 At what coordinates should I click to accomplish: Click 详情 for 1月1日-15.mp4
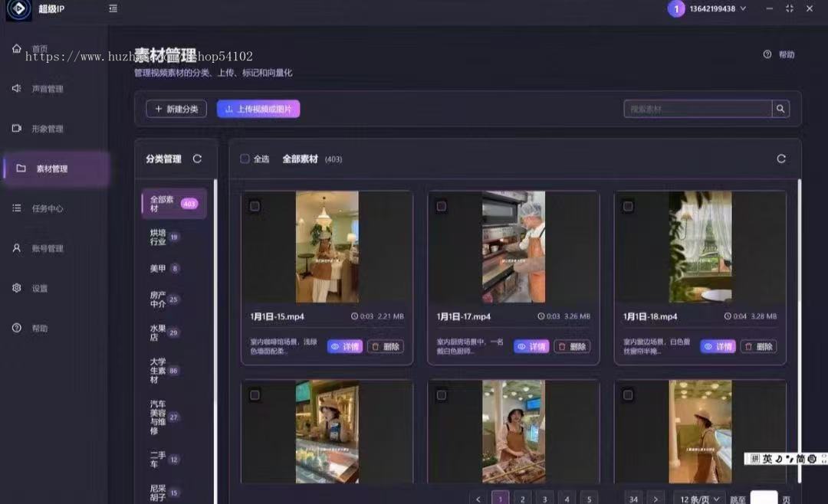345,347
